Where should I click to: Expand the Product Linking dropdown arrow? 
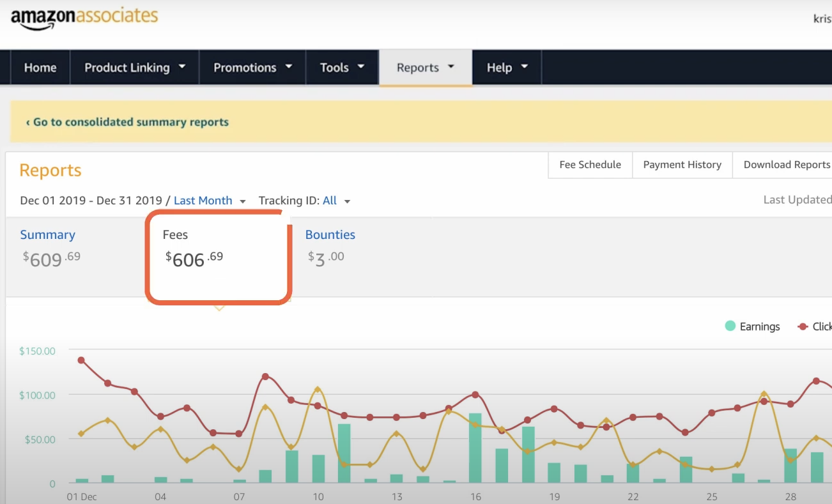click(x=182, y=66)
